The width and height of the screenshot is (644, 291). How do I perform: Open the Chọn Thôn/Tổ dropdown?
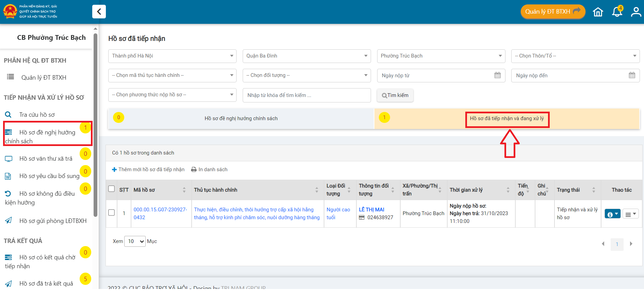coord(575,56)
